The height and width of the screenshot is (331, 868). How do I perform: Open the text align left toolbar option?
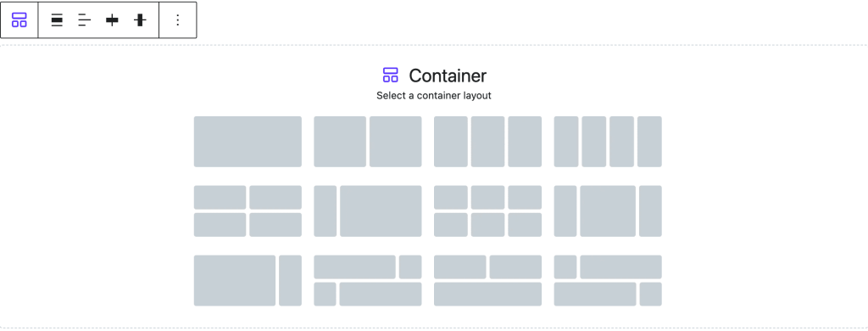tap(84, 20)
